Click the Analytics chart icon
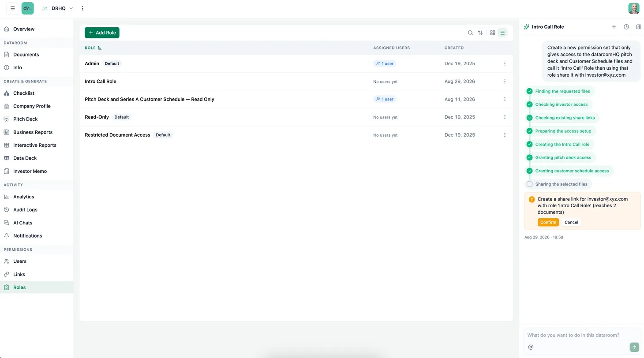The height and width of the screenshot is (358, 644). pos(7,197)
